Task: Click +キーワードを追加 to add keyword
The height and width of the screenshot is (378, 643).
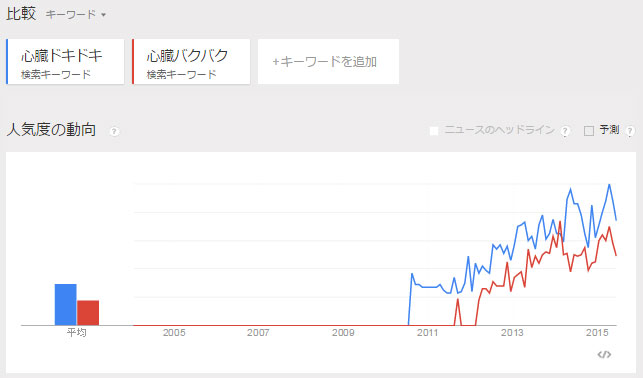Action: coord(328,61)
